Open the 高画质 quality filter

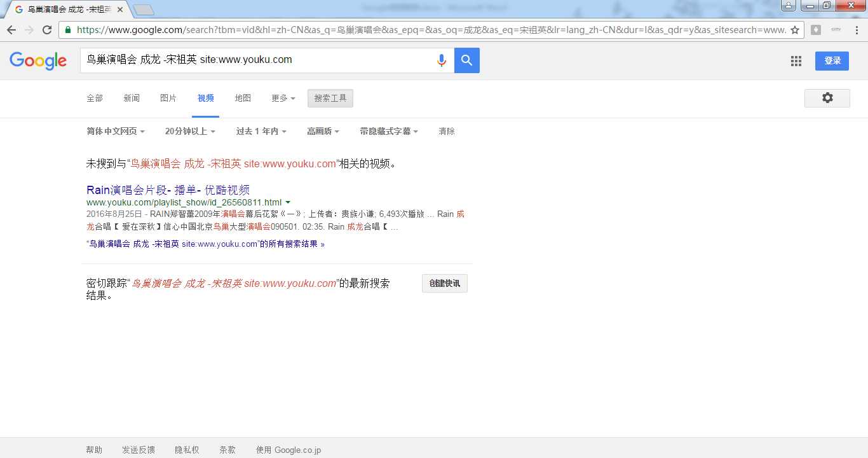tap(323, 131)
